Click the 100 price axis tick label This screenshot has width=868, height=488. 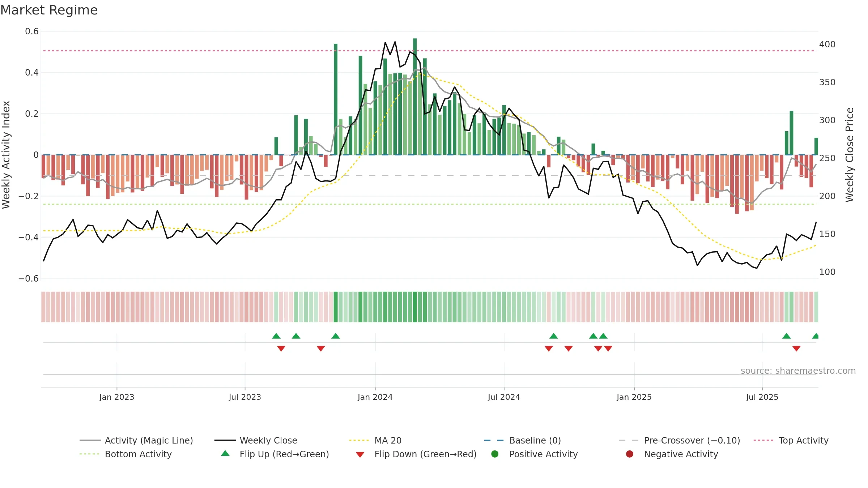coord(827,272)
